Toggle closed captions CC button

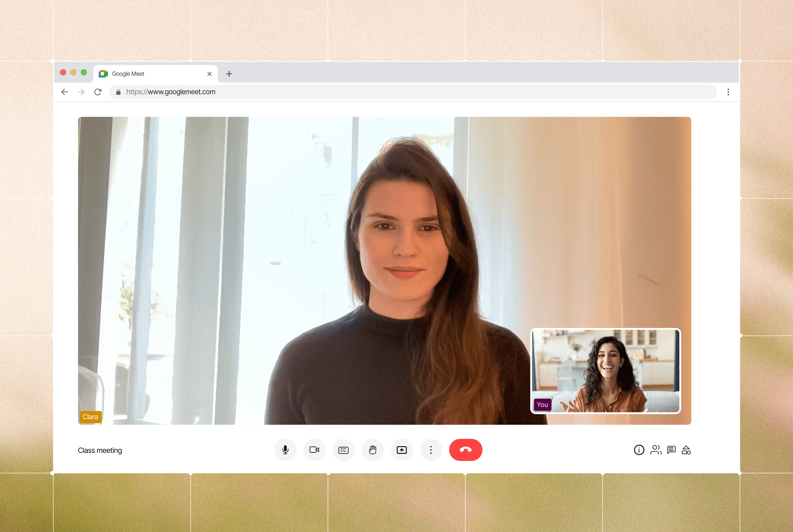click(x=343, y=450)
